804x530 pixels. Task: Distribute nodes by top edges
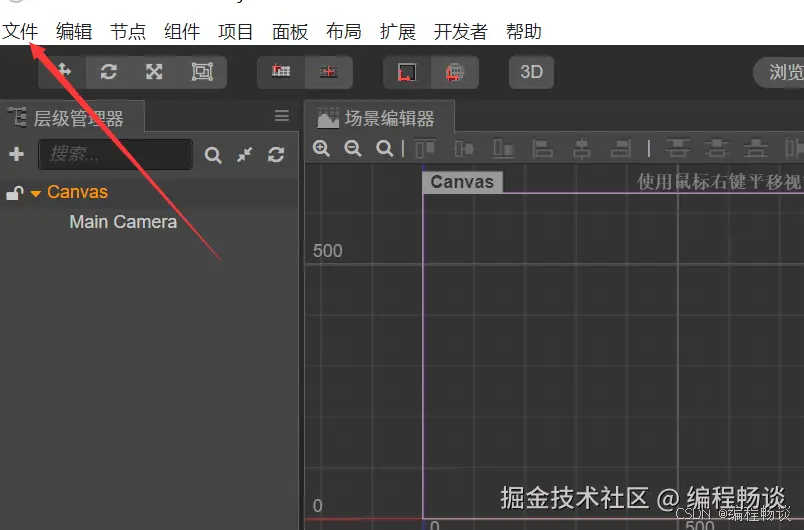(677, 149)
